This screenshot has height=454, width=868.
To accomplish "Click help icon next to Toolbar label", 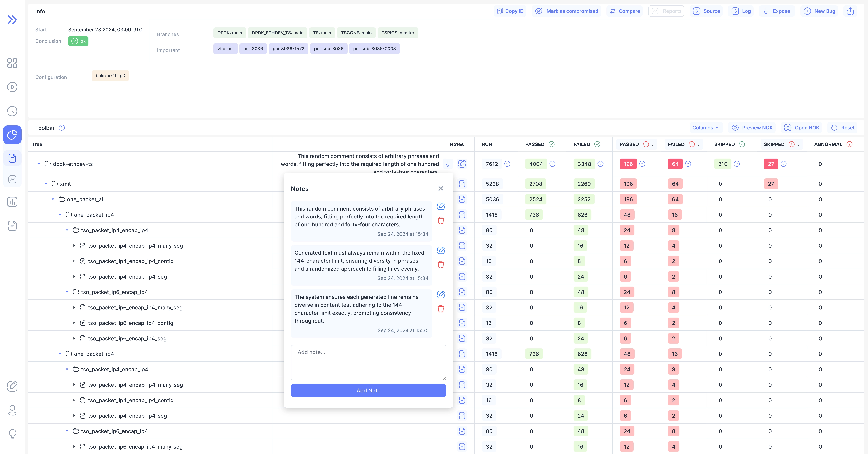I will point(62,127).
